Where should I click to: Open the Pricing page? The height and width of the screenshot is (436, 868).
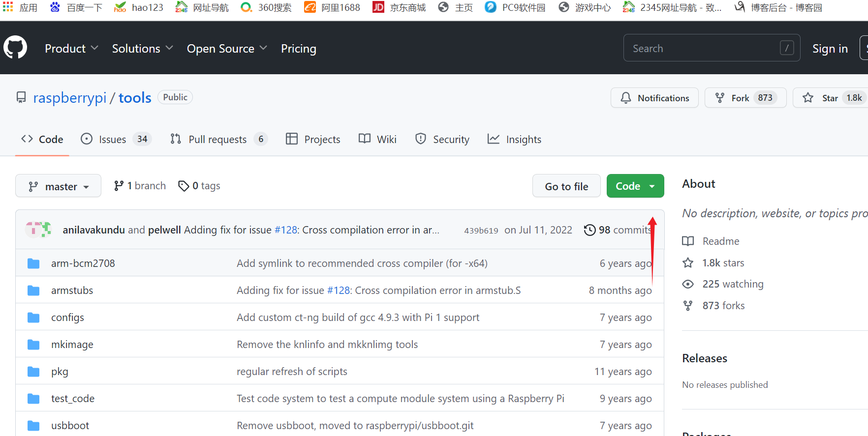pos(299,48)
